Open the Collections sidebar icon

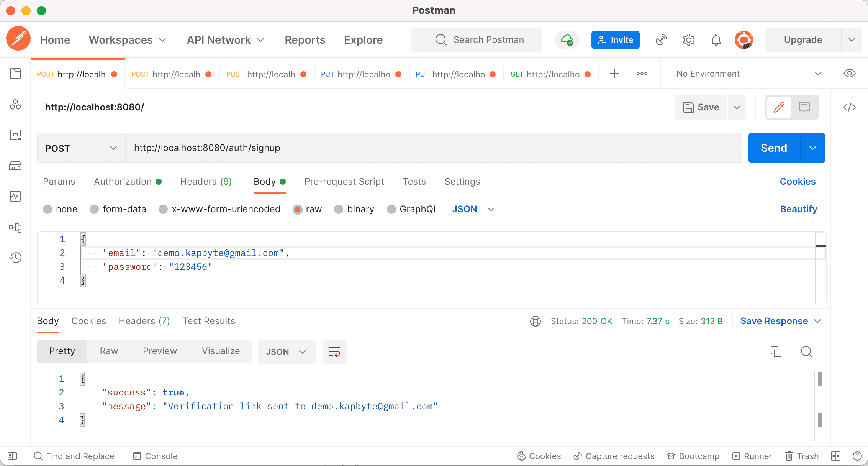[x=15, y=74]
